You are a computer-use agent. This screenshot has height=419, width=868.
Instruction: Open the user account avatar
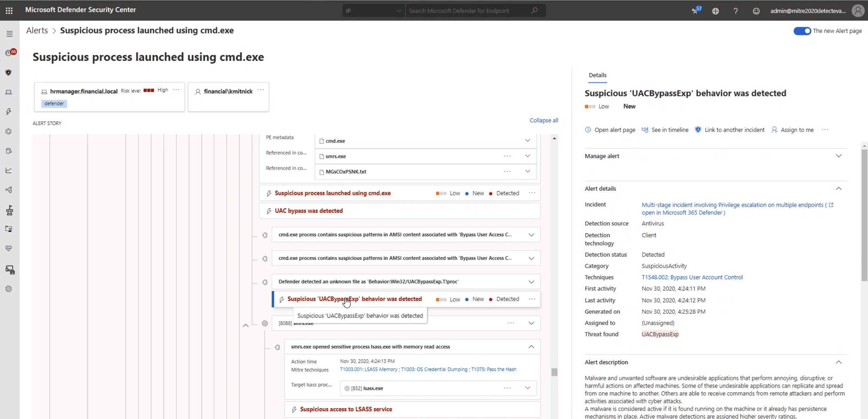tap(858, 10)
